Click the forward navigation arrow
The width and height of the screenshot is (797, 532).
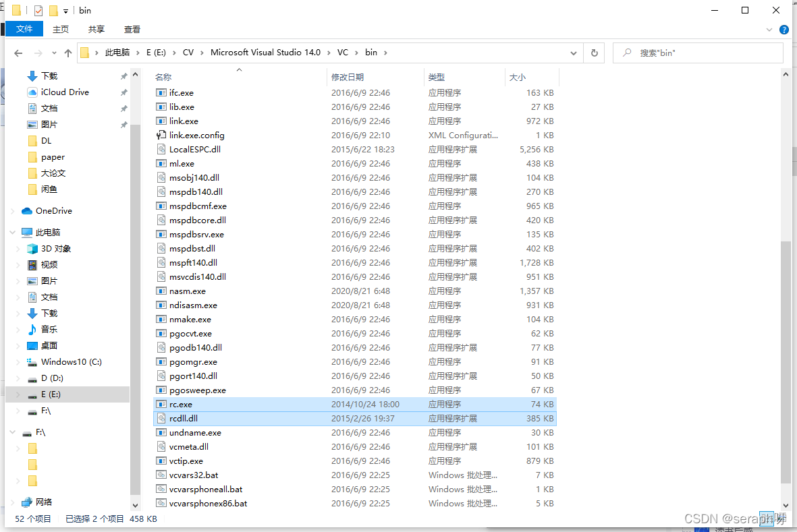click(x=38, y=53)
